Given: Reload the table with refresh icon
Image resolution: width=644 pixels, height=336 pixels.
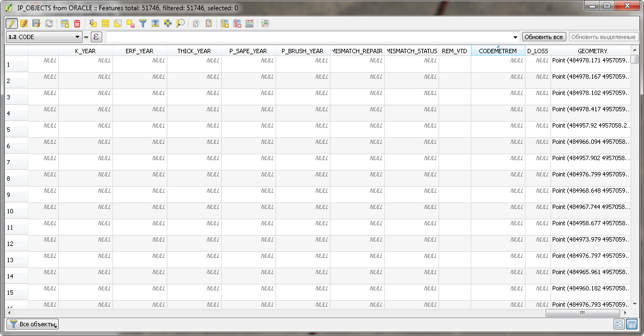Looking at the screenshot, I should (49, 23).
